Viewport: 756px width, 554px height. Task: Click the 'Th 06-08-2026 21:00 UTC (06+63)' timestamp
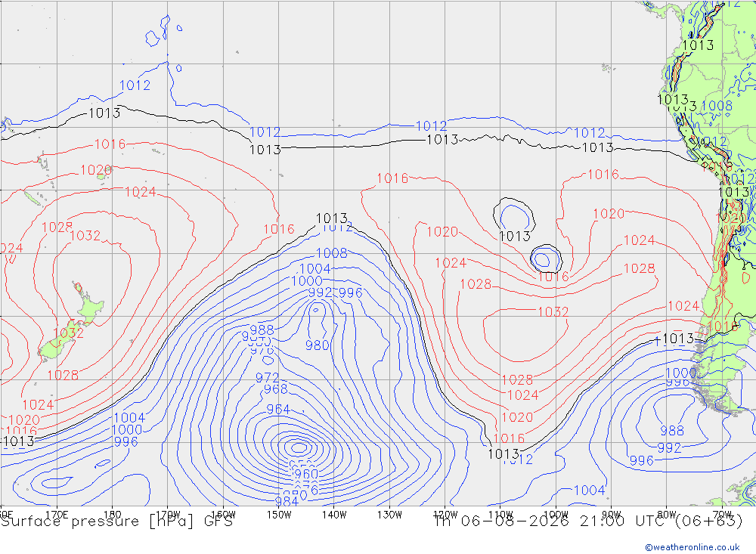coord(588,522)
